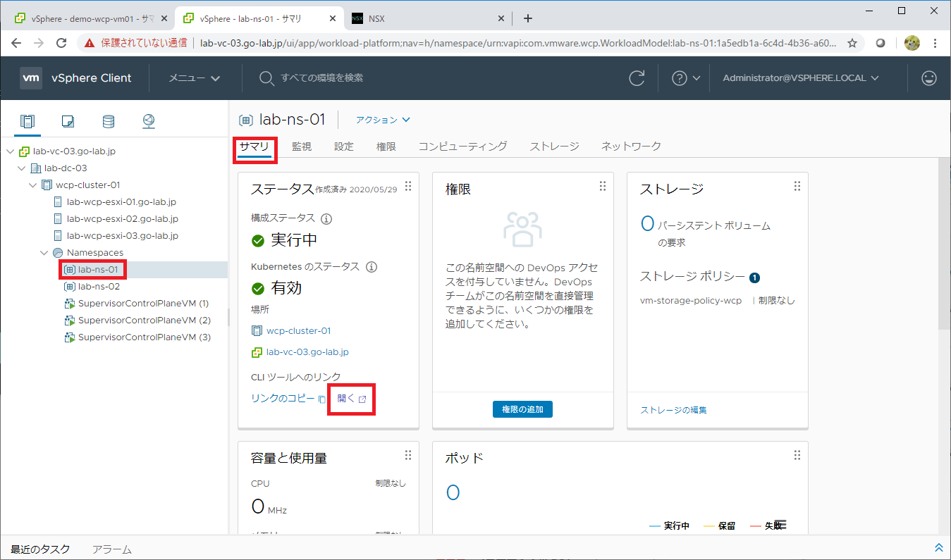Bookmark this page with the star icon
This screenshot has height=560, width=951.
[852, 43]
